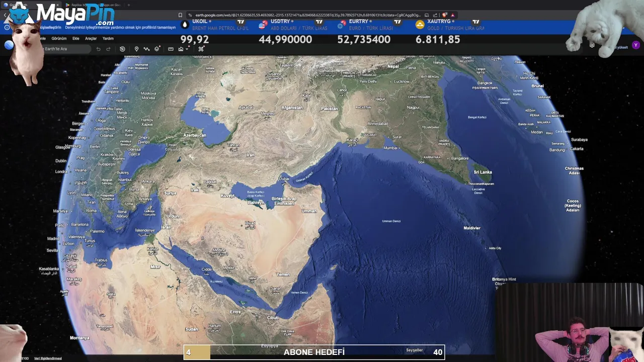Click the cast screen icon in address bar
This screenshot has height=362, width=644.
point(427,15)
